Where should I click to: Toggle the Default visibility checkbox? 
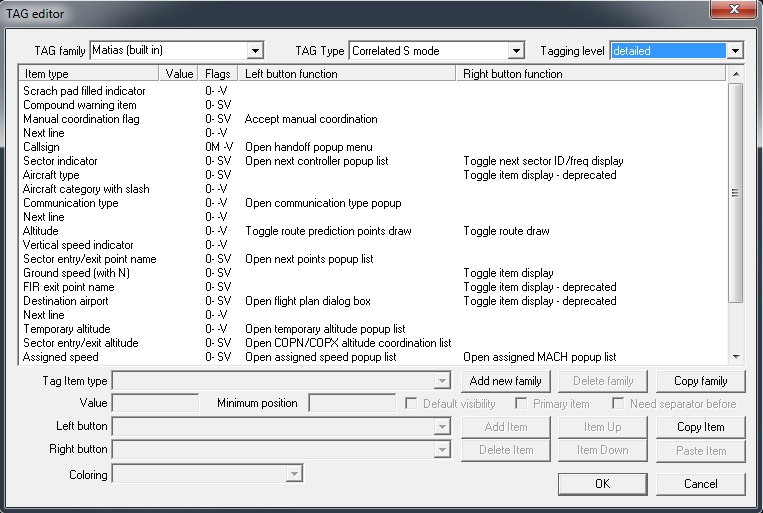(x=412, y=404)
